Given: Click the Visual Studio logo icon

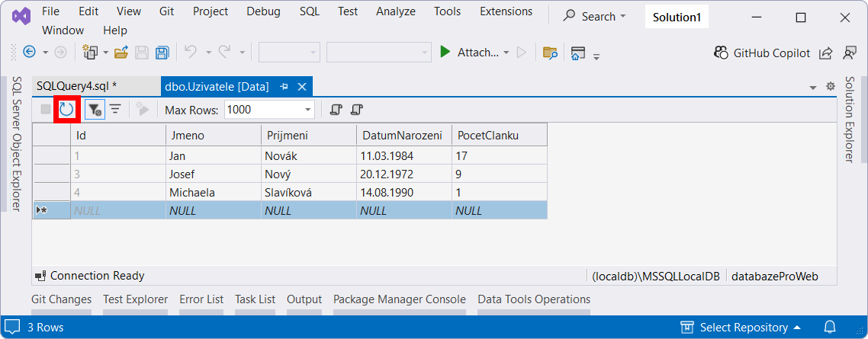Looking at the screenshot, I should tap(21, 17).
